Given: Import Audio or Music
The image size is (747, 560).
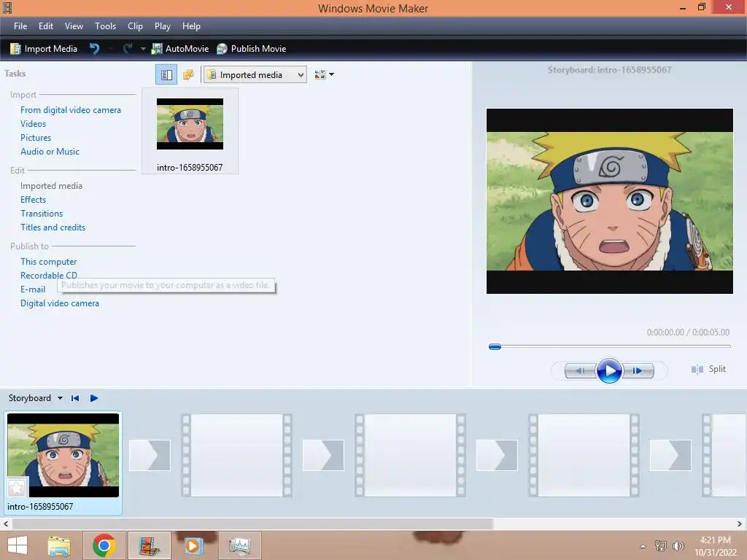Looking at the screenshot, I should [50, 152].
